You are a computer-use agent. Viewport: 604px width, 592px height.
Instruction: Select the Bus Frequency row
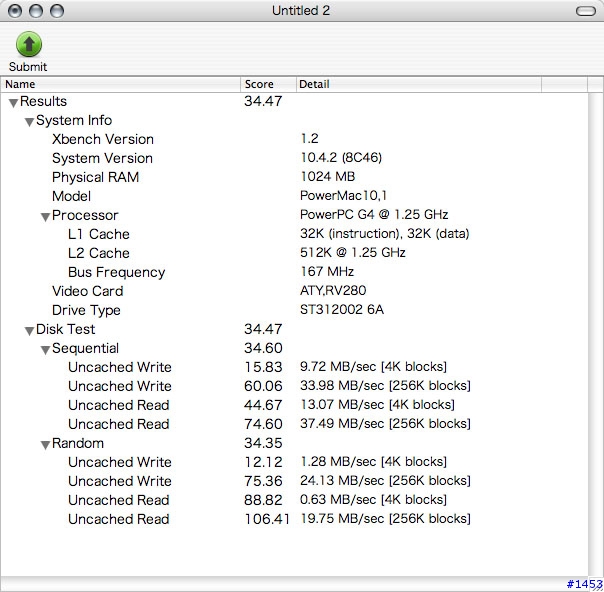pos(294,272)
